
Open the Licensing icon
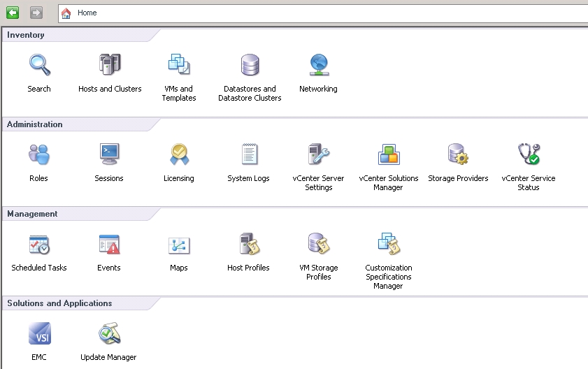(x=179, y=154)
